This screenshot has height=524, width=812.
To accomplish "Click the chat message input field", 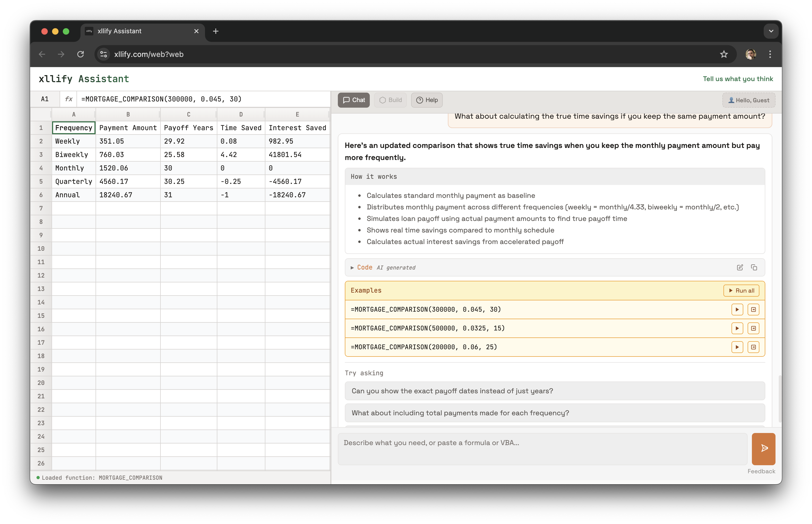I will [x=544, y=449].
